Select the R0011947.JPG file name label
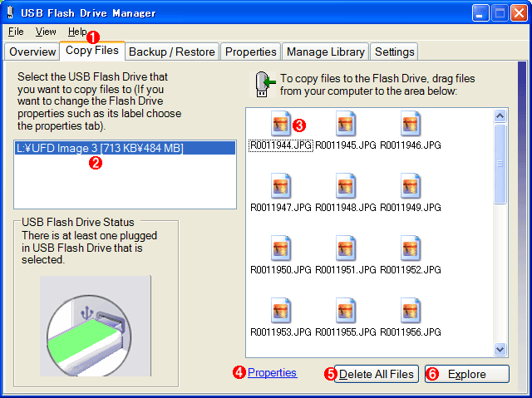Screen dimensions: 532x398 coord(281,208)
